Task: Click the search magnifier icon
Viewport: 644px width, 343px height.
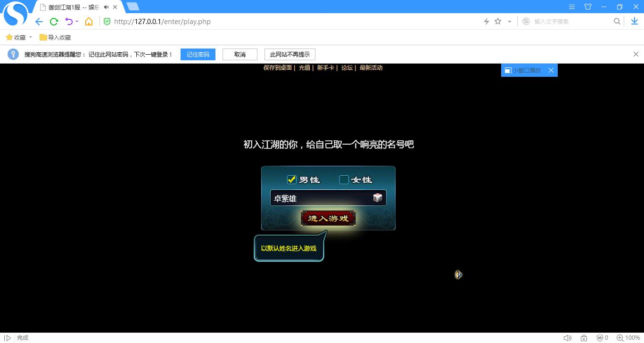Action: tap(617, 21)
